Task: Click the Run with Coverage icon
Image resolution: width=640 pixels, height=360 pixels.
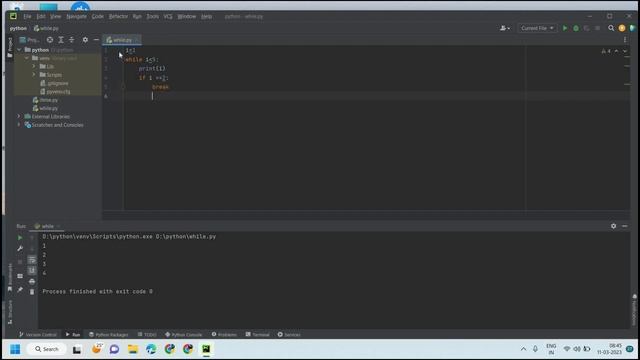Action: 587,28
